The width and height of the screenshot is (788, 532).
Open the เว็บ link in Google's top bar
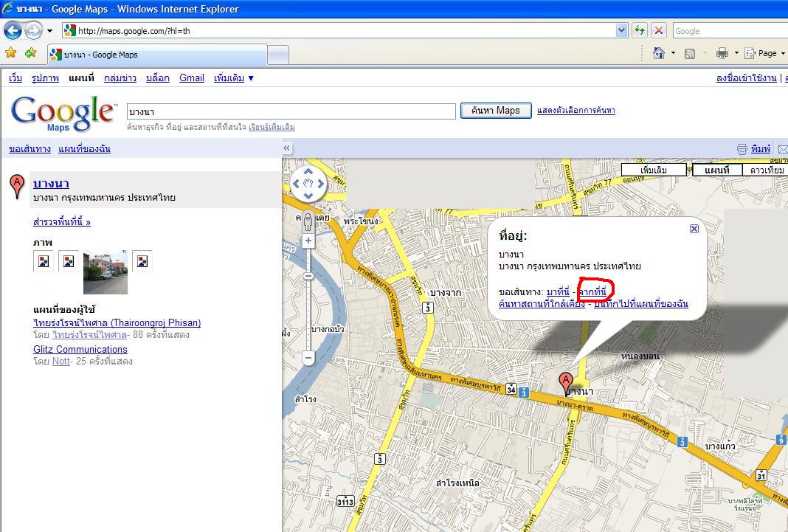click(15, 78)
